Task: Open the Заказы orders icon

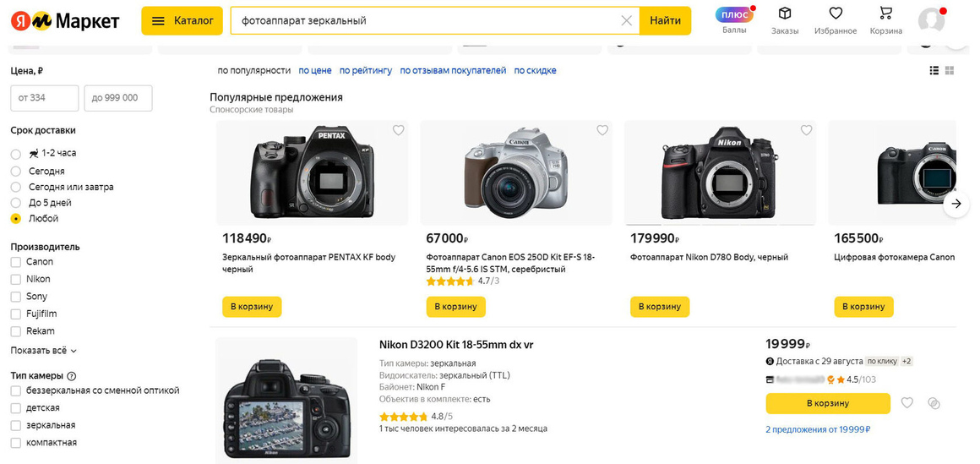Action: [x=784, y=14]
